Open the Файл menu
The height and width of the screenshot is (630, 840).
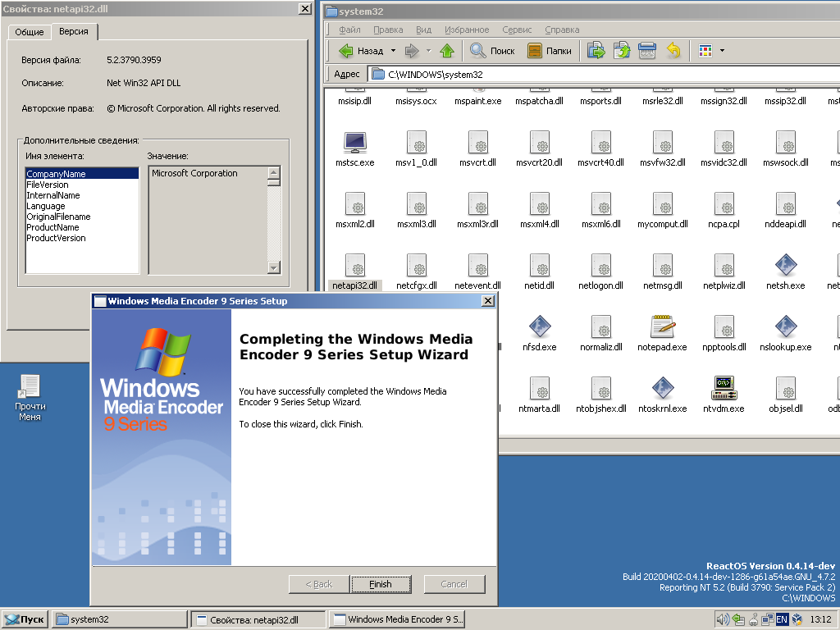pyautogui.click(x=349, y=30)
